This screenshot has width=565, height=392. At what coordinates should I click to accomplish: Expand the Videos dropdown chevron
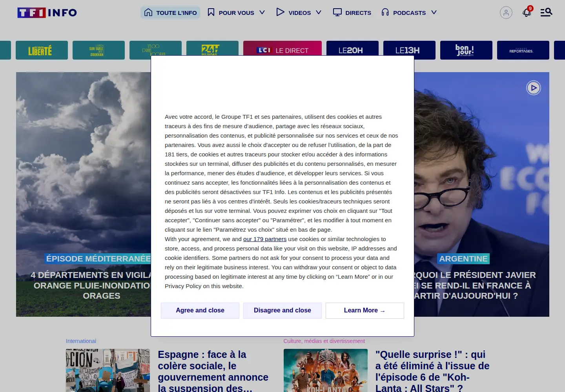coord(319,13)
